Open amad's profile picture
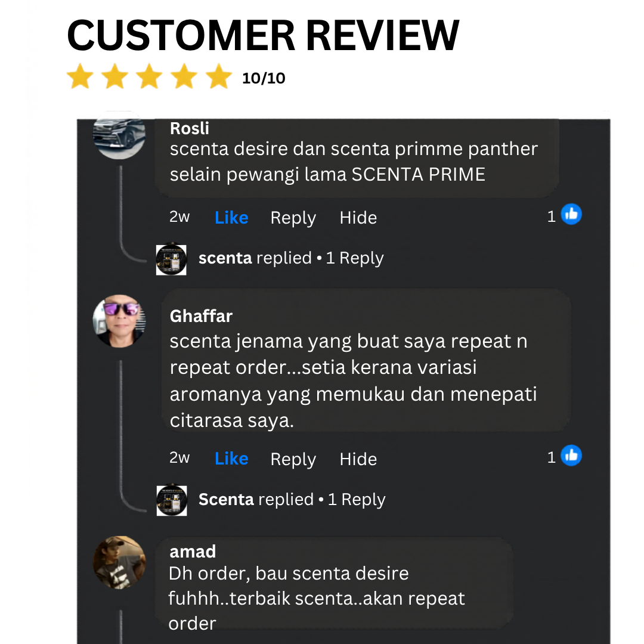This screenshot has height=644, width=644. pos(119,562)
